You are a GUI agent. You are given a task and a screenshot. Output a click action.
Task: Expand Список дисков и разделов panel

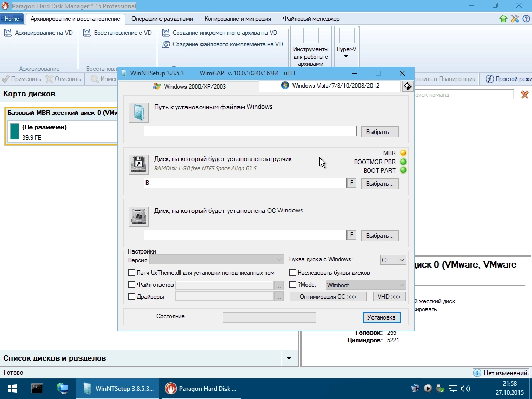pos(289,358)
